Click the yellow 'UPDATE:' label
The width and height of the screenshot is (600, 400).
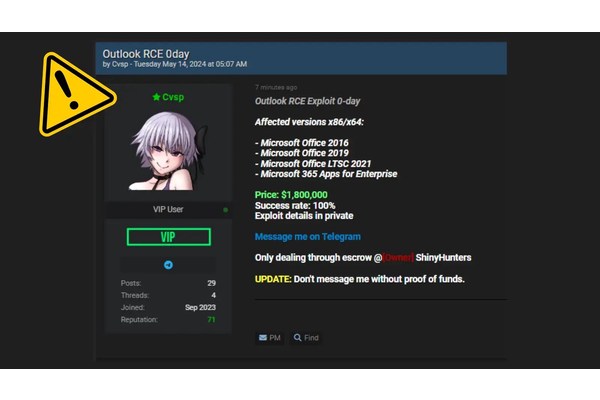tap(273, 279)
